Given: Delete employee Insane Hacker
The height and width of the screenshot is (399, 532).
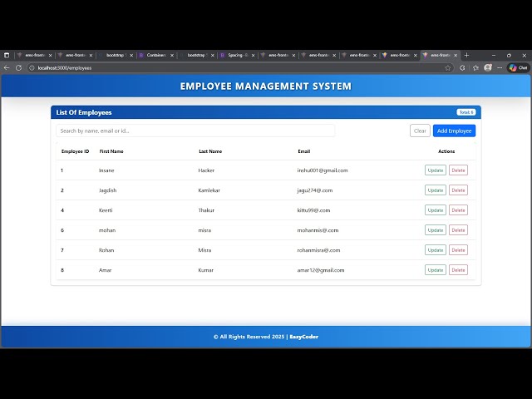Looking at the screenshot, I should click(x=458, y=170).
